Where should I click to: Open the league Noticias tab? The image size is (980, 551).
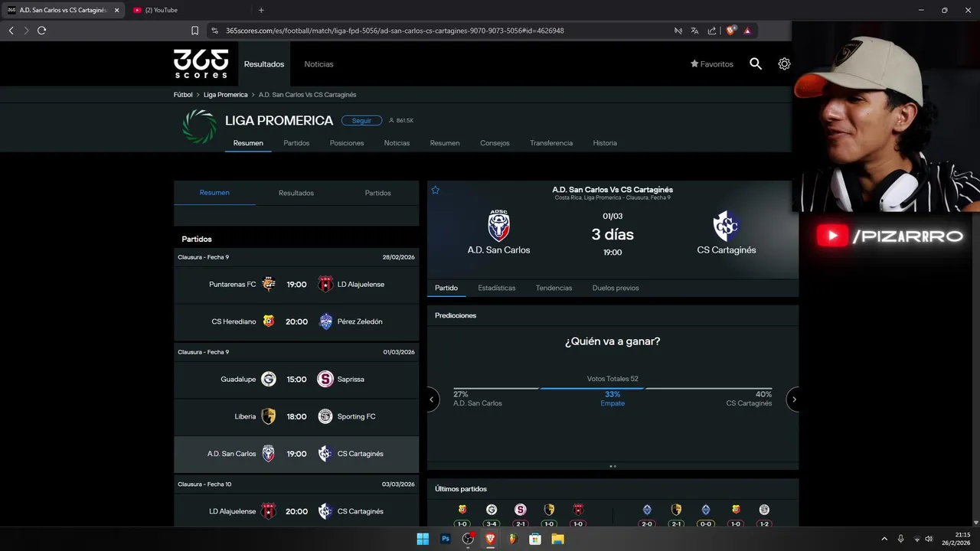[x=397, y=143]
